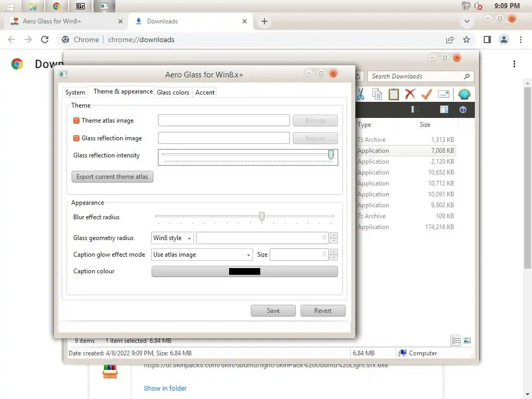
Task: Click the black Caption colour swatch button
Action: (245, 271)
